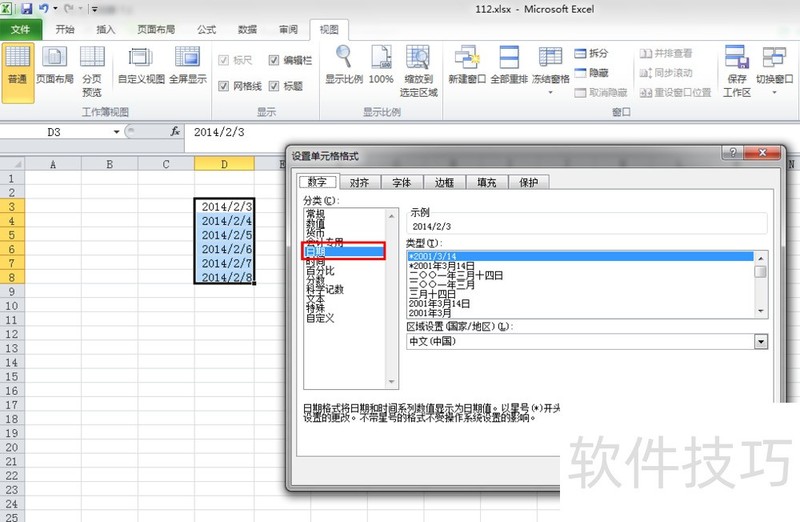Image resolution: width=800 pixels, height=522 pixels.
Task: Open the 显示比例 zoom magnifier tool
Action: [344, 65]
